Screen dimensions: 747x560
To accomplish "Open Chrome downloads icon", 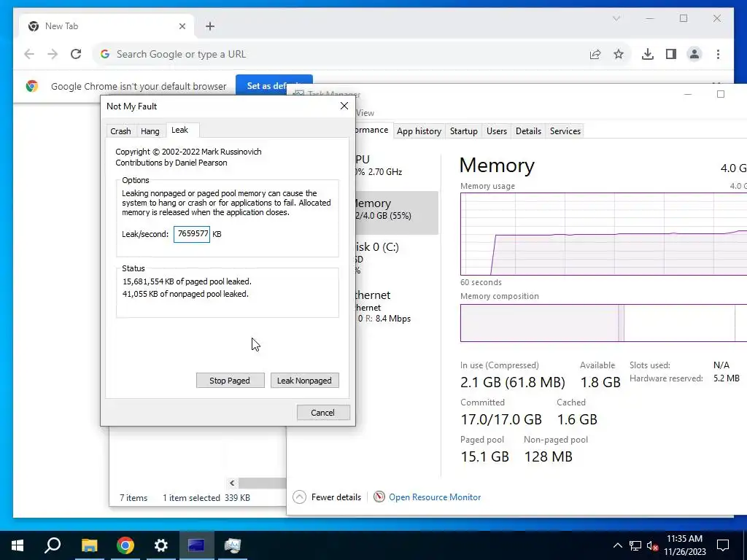I will click(648, 54).
